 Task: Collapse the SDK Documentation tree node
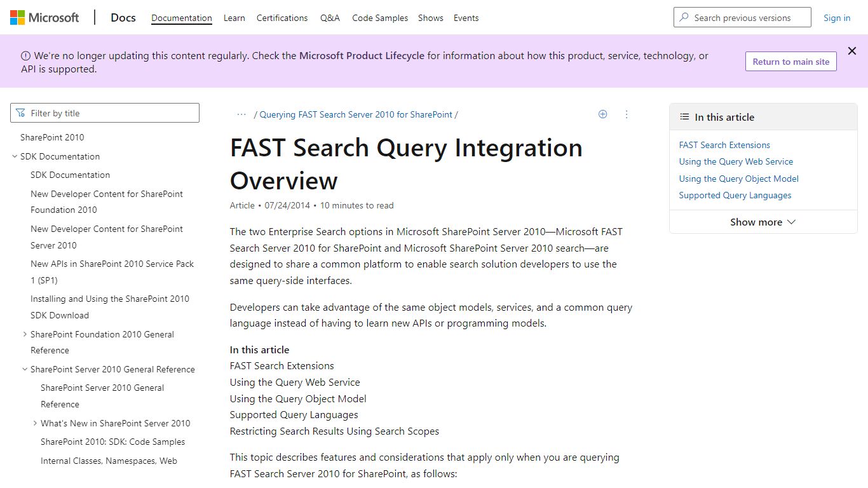15,156
